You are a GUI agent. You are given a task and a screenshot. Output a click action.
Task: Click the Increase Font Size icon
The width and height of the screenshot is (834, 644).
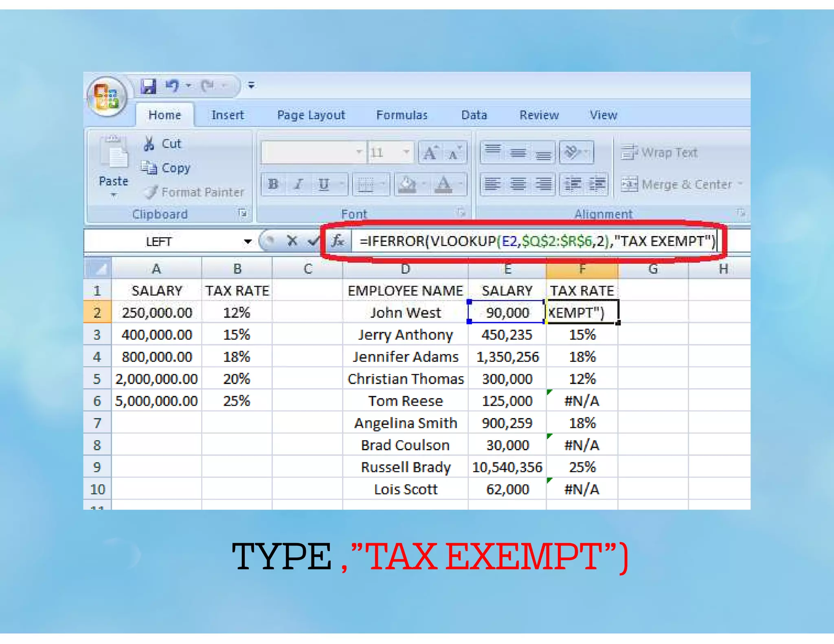pyautogui.click(x=430, y=153)
